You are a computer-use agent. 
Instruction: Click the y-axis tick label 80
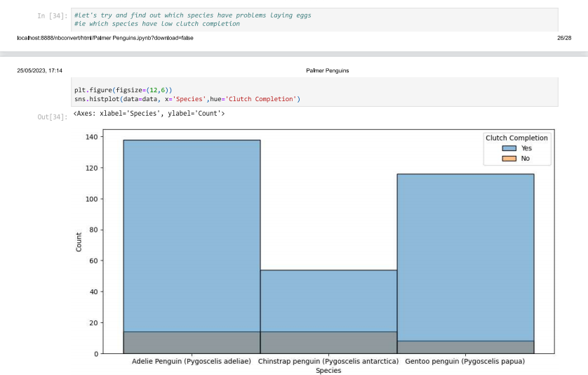click(94, 230)
